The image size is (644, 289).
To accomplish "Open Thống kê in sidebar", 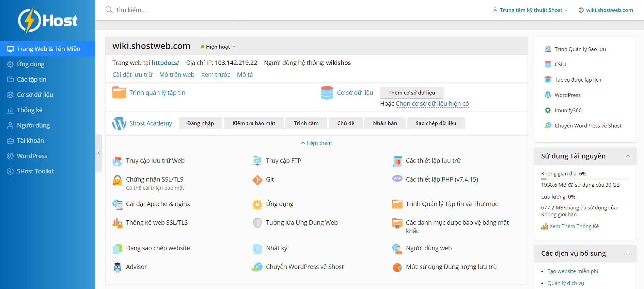I will [x=48, y=110].
